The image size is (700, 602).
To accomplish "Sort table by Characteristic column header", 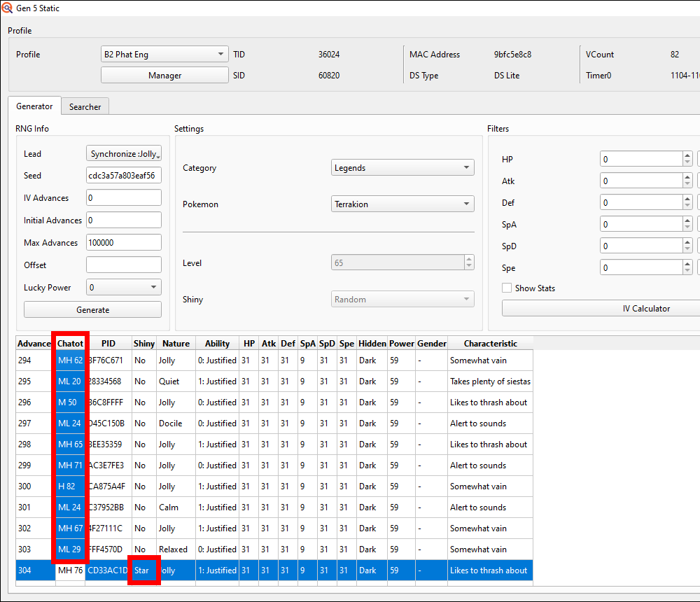I will coord(490,344).
